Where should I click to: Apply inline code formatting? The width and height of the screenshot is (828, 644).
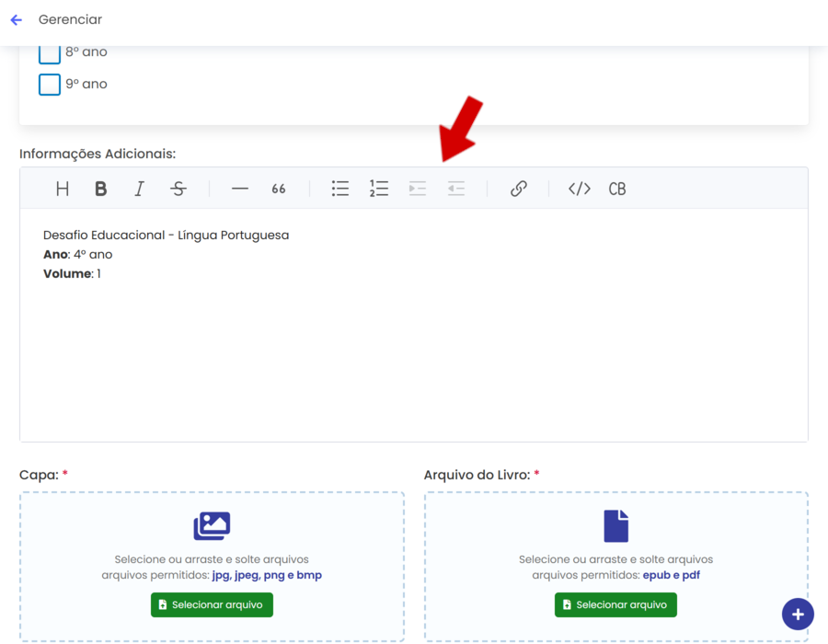pyautogui.click(x=580, y=189)
